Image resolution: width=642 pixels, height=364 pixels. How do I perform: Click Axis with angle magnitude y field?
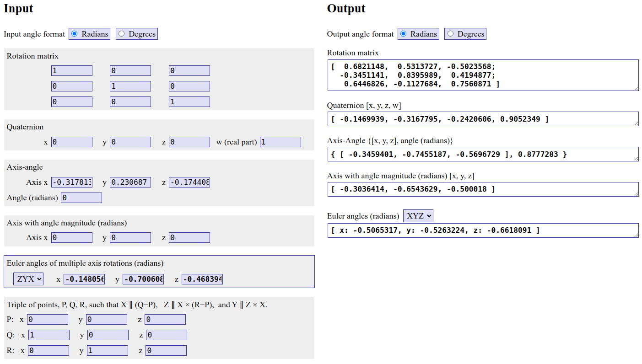point(130,237)
